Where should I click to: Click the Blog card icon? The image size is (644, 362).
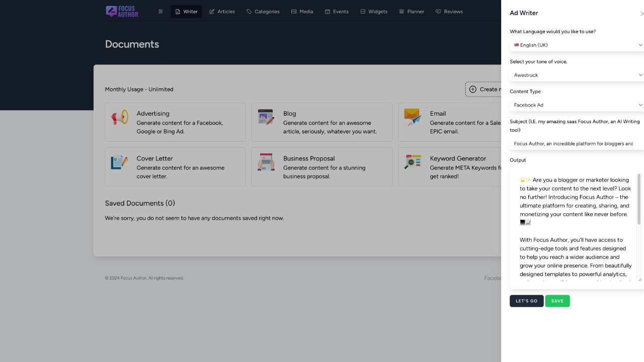tap(266, 117)
